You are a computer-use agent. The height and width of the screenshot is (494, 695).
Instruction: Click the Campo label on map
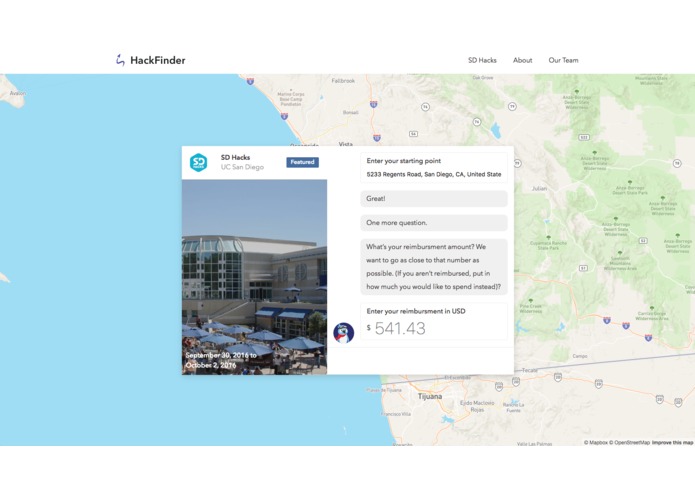coord(580,356)
